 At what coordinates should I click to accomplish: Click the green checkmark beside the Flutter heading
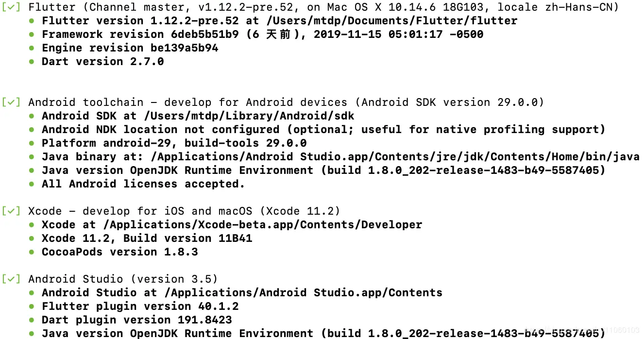click(11, 7)
